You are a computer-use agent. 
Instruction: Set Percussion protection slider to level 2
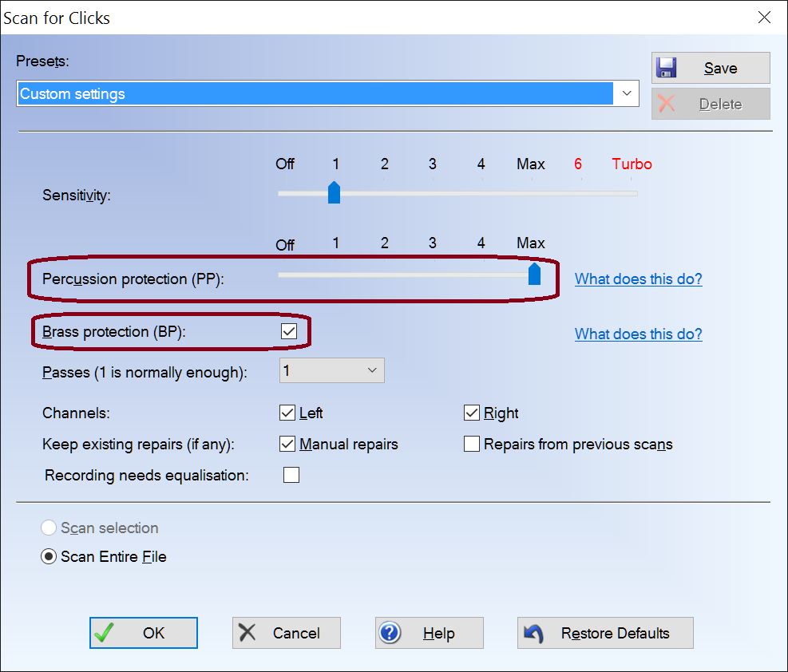coord(384,274)
